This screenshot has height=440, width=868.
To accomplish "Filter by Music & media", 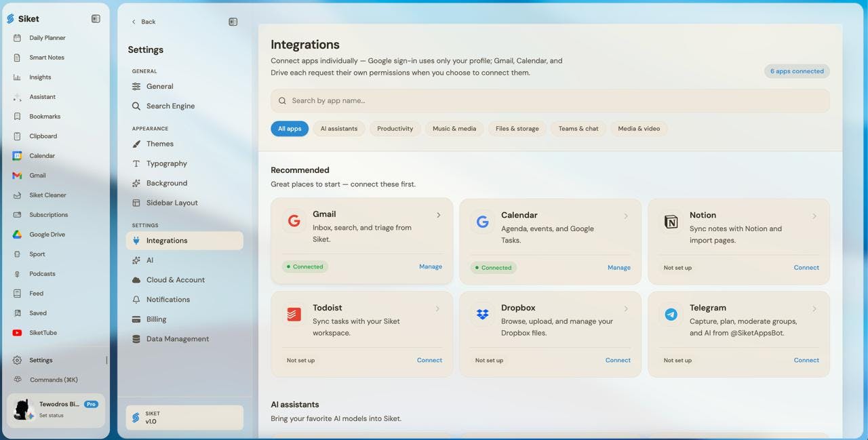I will point(454,129).
